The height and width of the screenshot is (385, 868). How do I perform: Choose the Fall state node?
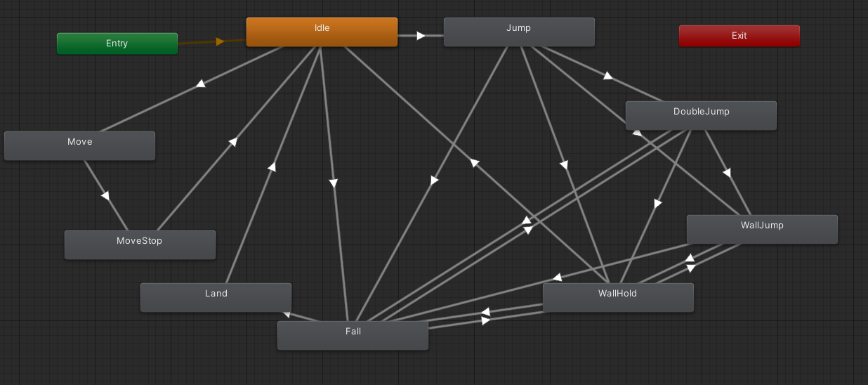click(x=353, y=335)
